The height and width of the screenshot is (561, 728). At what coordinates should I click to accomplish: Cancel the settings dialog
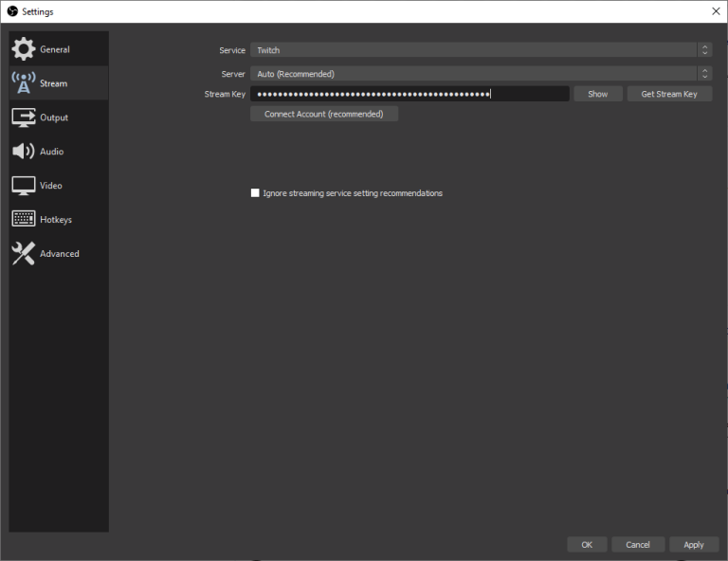637,544
